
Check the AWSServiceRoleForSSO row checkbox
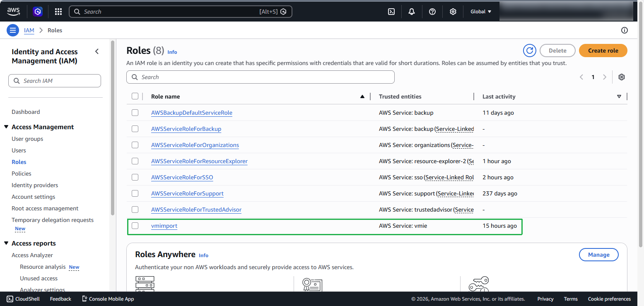[135, 177]
